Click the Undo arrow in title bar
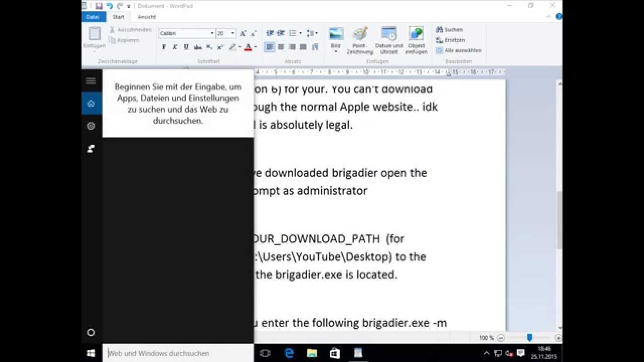This screenshot has height=362, width=644. 110,6
